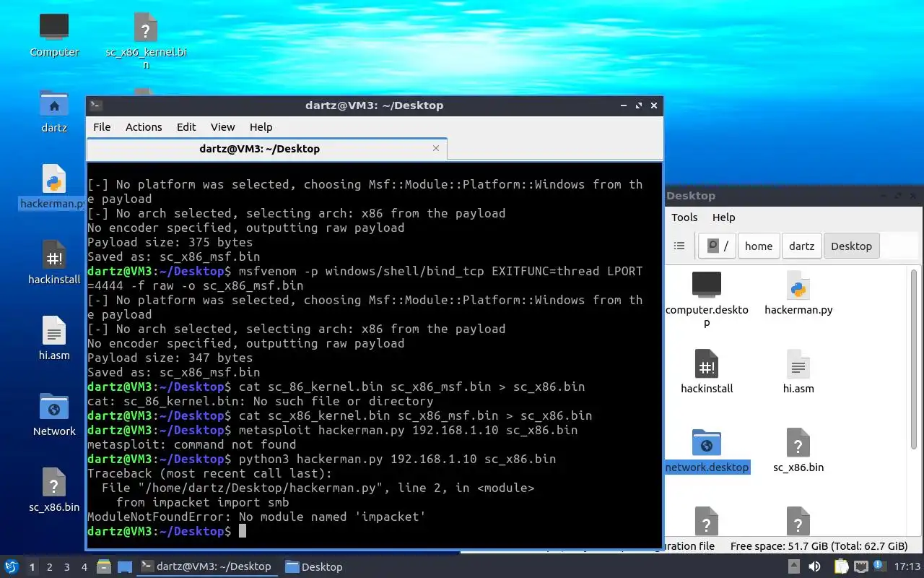
Task: Select the hackinstall script on the desktop
Action: (54, 263)
